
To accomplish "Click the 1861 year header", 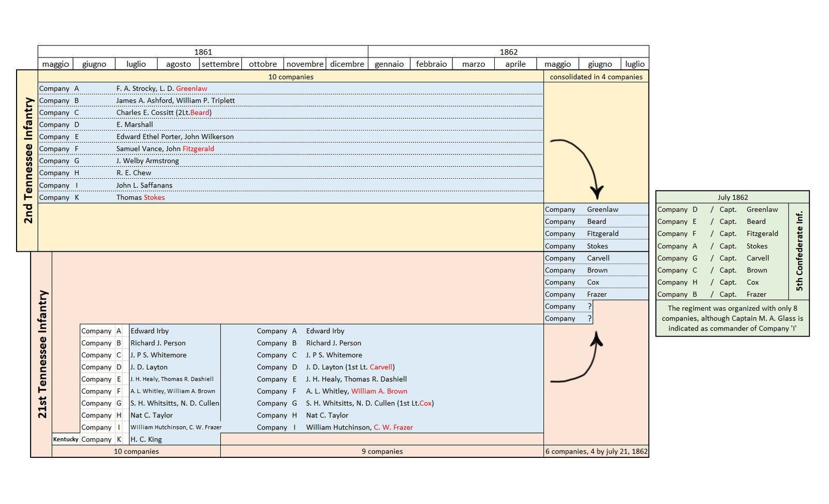I will [203, 52].
